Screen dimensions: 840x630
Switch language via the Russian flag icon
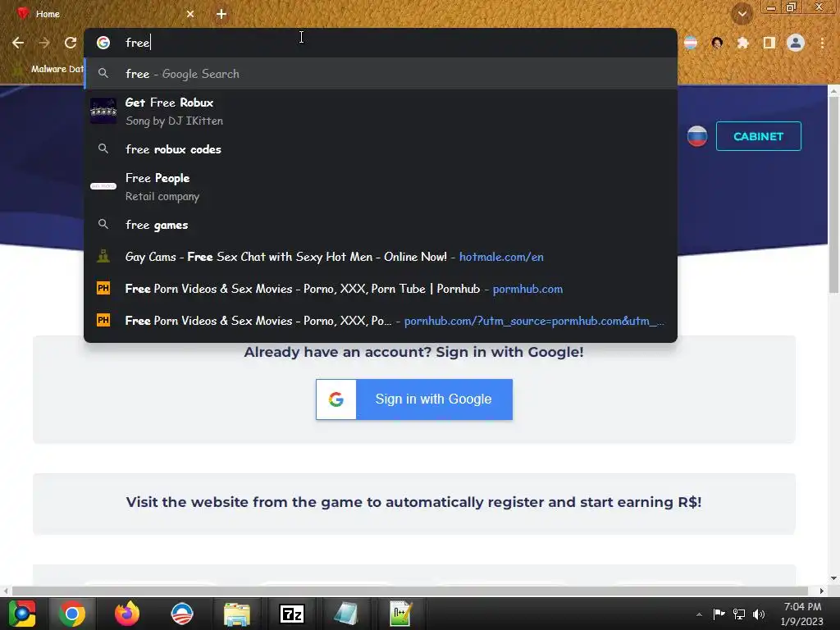(x=696, y=136)
